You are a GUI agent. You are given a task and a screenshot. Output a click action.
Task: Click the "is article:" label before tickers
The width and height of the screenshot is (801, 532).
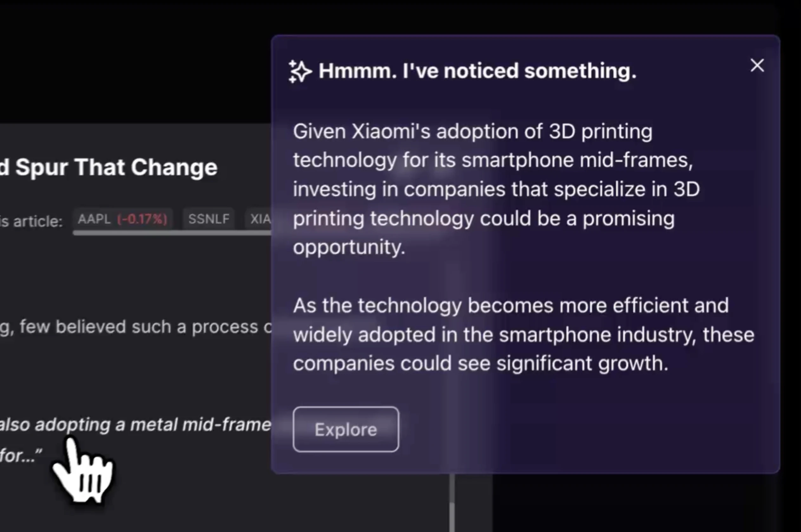[31, 221]
